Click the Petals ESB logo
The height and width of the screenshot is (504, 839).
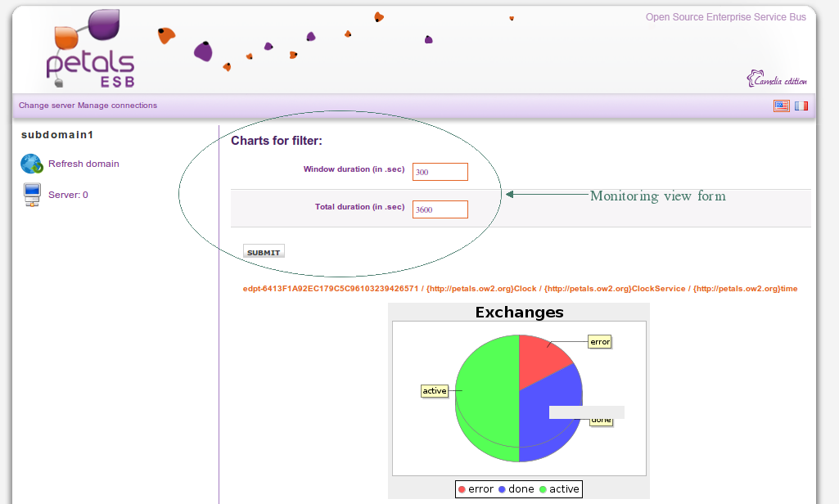click(90, 51)
